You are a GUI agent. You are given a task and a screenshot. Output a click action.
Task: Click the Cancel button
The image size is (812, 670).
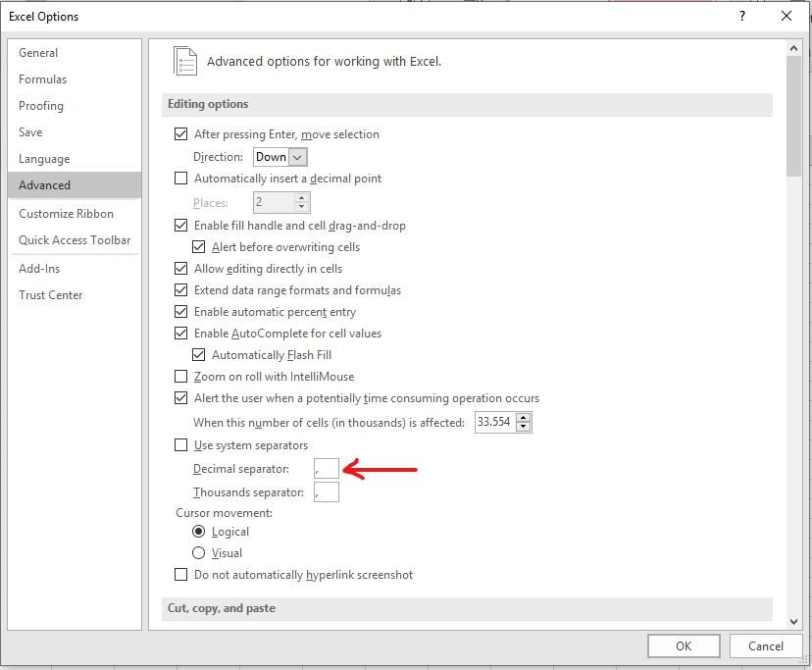tap(766, 645)
